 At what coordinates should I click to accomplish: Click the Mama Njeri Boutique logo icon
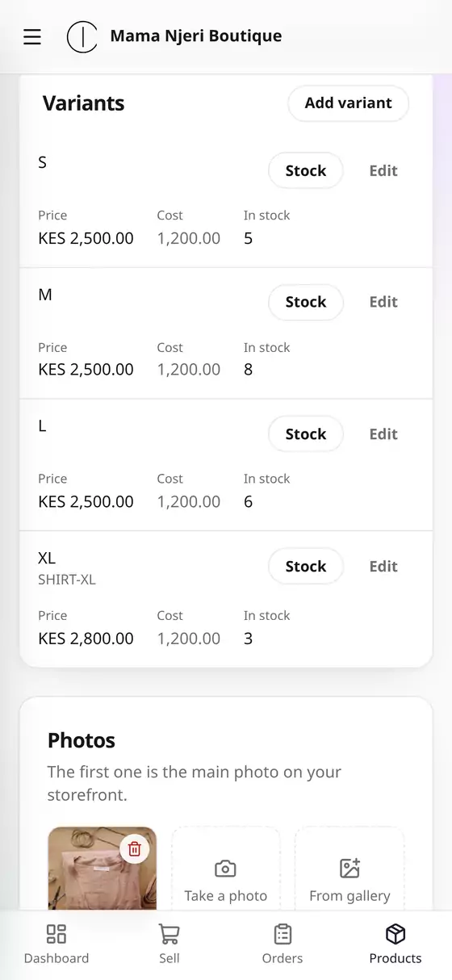point(82,36)
